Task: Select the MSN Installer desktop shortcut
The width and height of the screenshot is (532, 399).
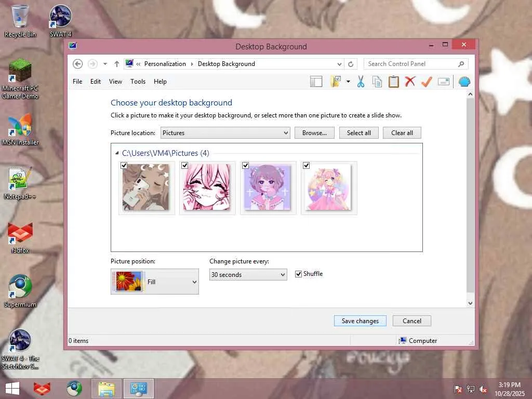Action: pyautogui.click(x=20, y=129)
